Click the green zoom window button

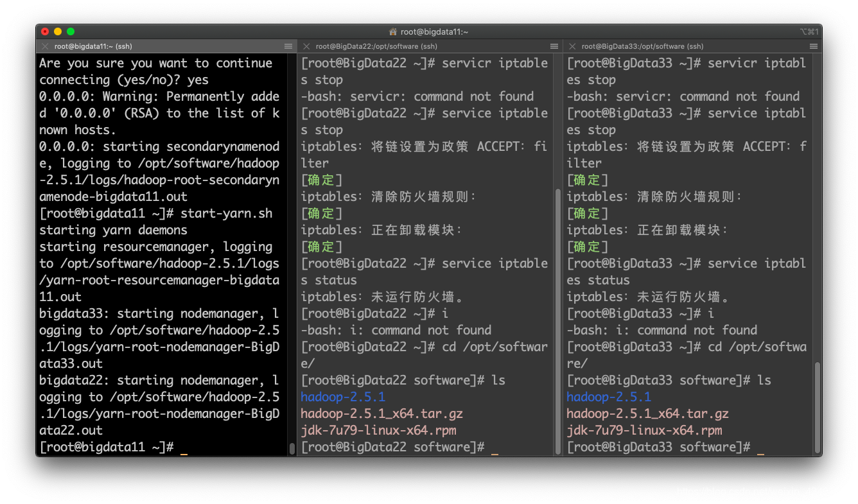click(71, 31)
